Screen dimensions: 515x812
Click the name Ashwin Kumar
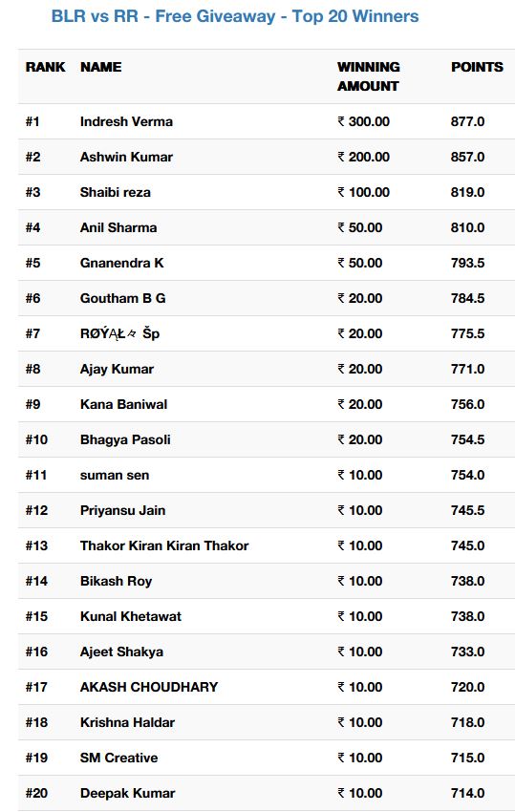(126, 157)
